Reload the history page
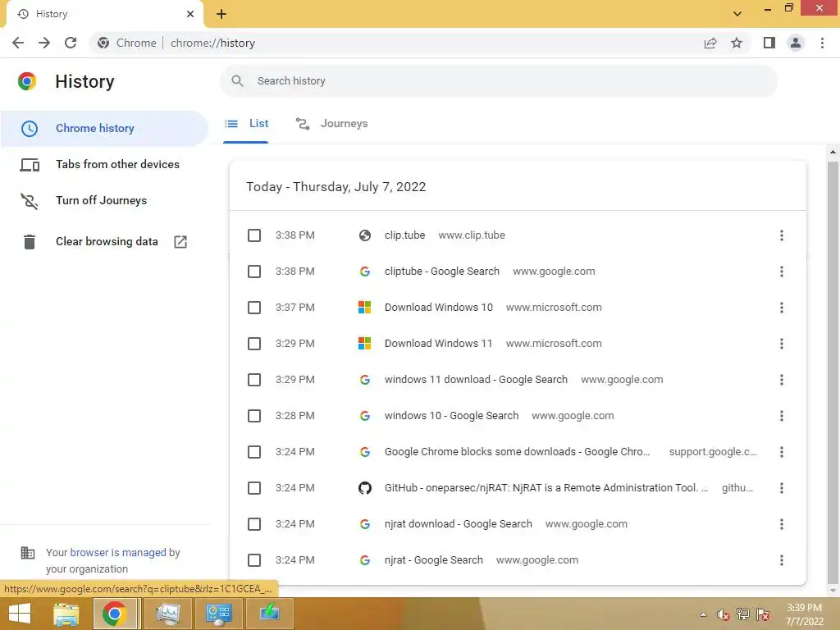The width and height of the screenshot is (840, 630). click(x=71, y=43)
